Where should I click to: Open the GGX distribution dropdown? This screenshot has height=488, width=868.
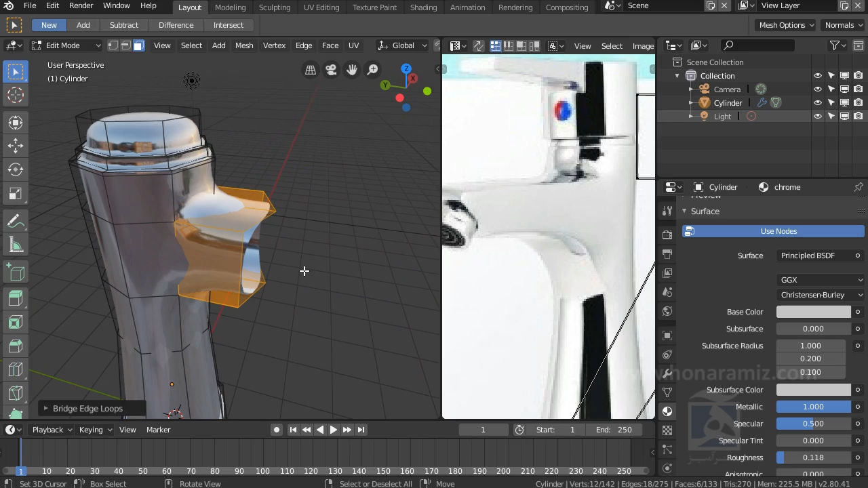point(821,280)
